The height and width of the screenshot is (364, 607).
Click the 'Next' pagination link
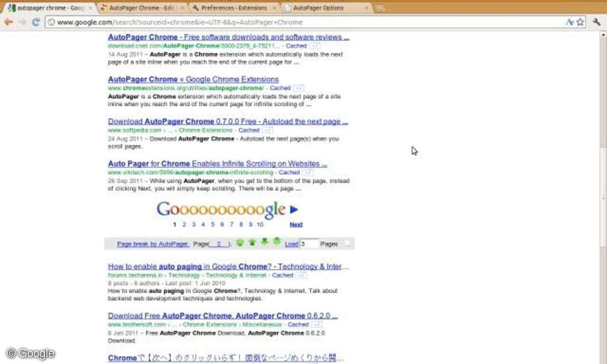tap(296, 224)
